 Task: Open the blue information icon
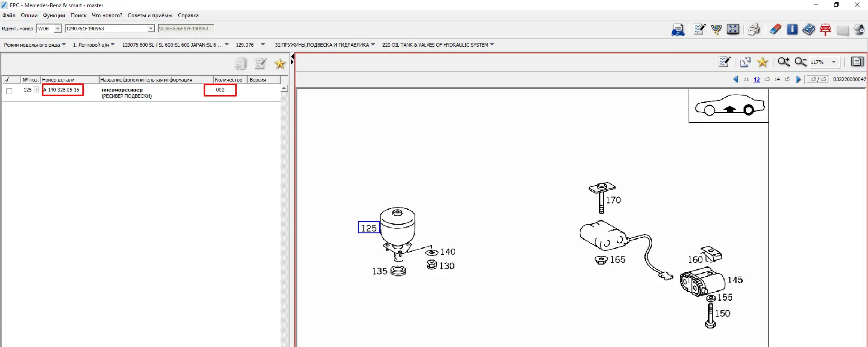[x=792, y=29]
